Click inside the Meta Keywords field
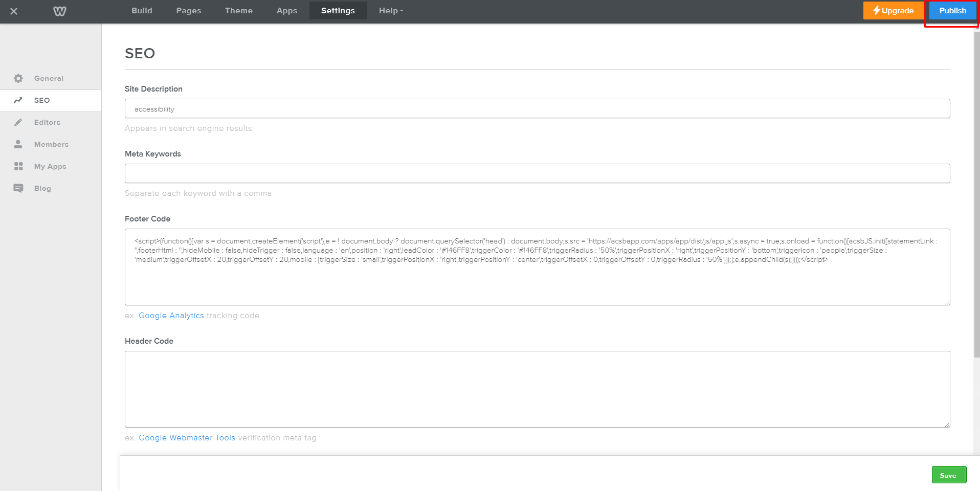The image size is (980, 491). point(537,173)
